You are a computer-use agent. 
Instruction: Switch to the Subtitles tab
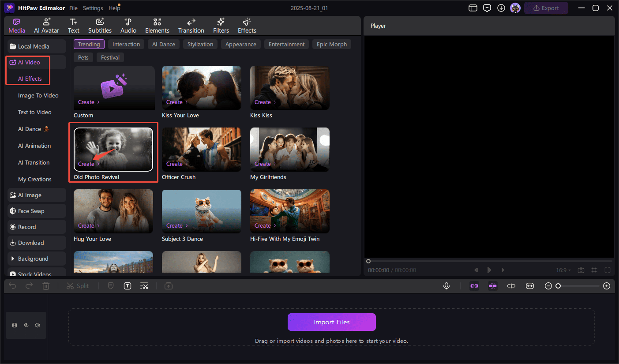click(100, 26)
